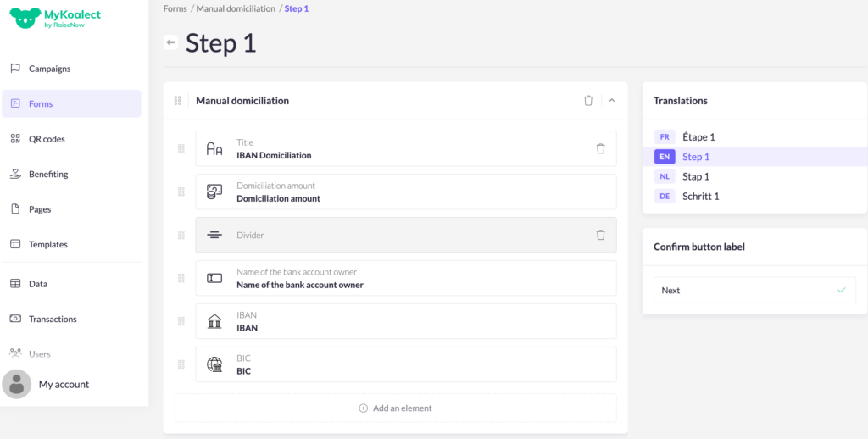Click the back arrow beside Step 1 heading
This screenshot has width=868, height=439.
click(x=171, y=42)
